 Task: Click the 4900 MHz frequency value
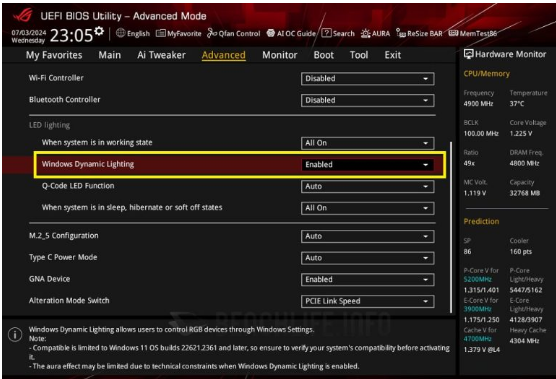point(478,104)
